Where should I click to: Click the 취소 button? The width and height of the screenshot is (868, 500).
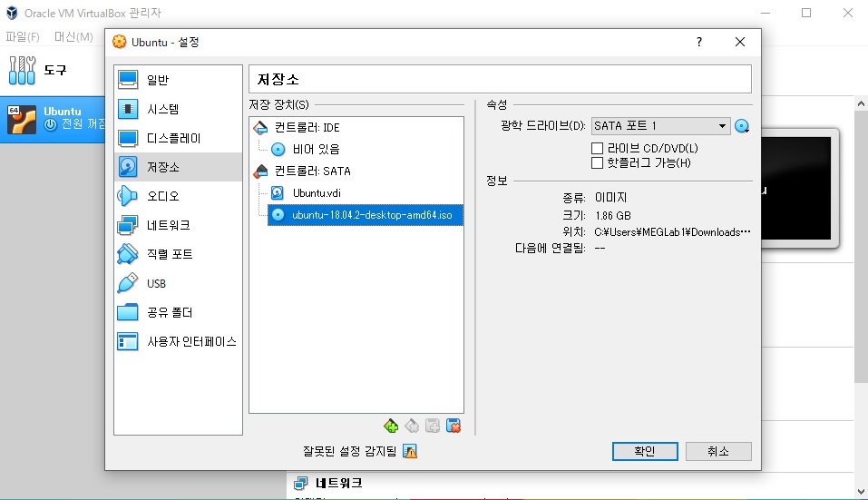(x=718, y=451)
